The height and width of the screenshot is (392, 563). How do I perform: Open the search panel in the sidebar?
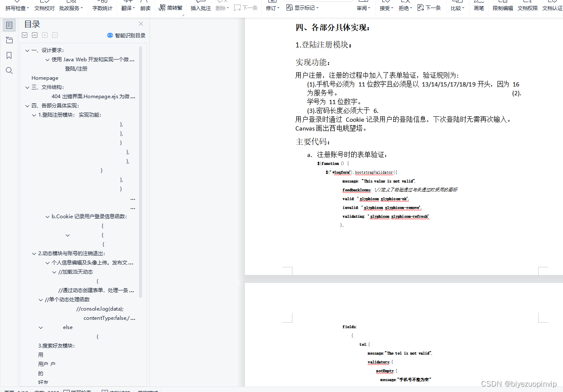[x=9, y=71]
